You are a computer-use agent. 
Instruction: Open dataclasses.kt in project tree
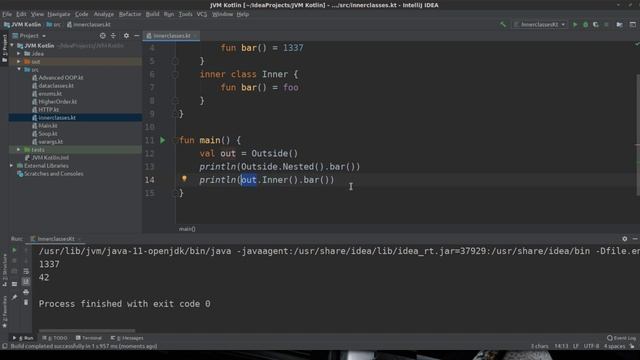pos(56,86)
